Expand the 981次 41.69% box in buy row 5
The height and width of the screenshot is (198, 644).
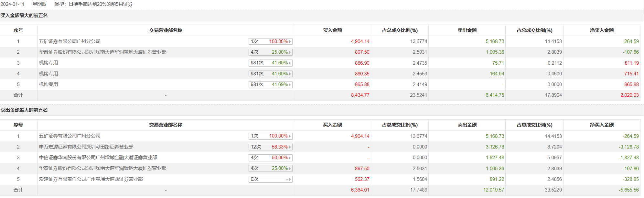click(x=290, y=85)
